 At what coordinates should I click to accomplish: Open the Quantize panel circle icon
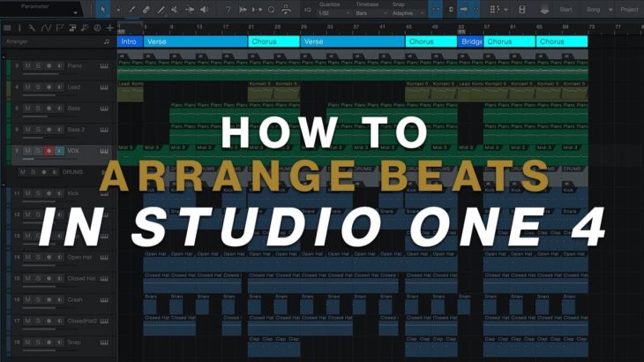271,9
